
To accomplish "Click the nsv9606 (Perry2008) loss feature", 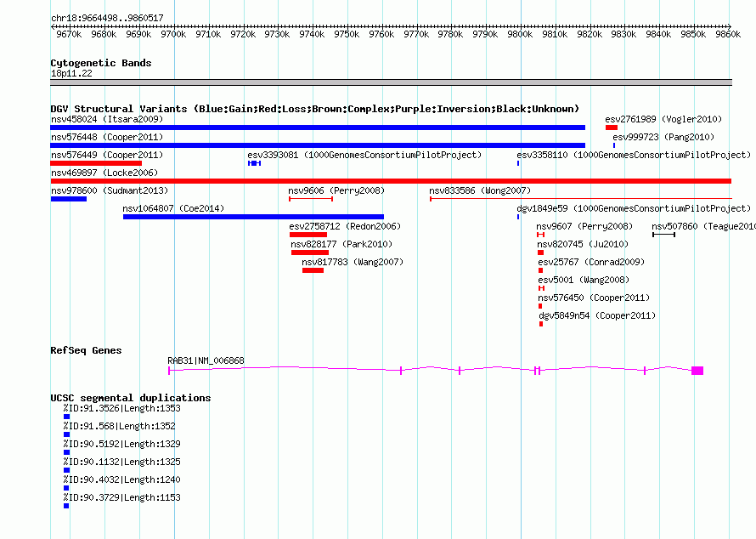I will coord(311,199).
